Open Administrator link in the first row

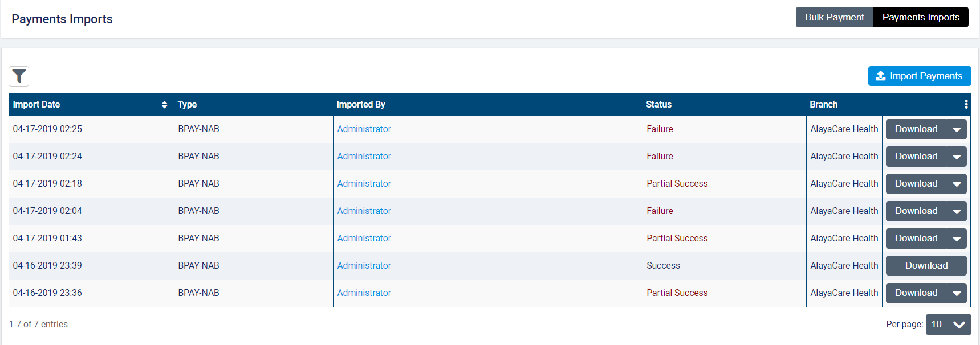[364, 129]
